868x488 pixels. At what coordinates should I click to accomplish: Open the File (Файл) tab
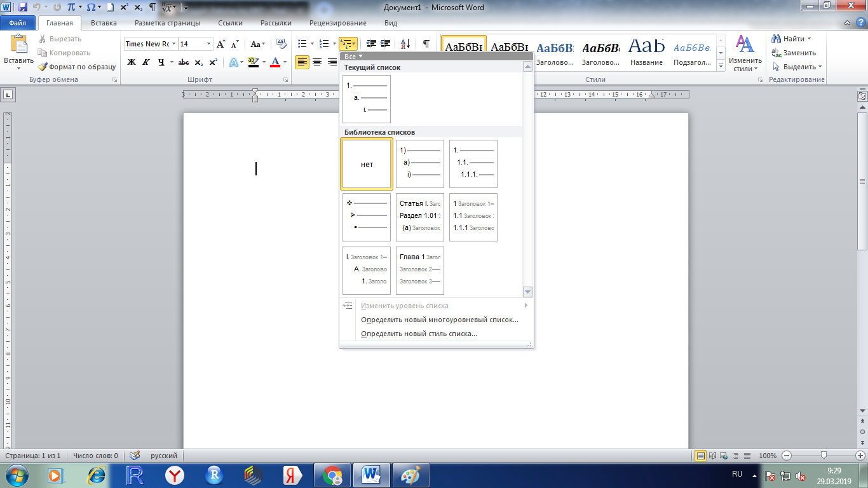pos(18,23)
